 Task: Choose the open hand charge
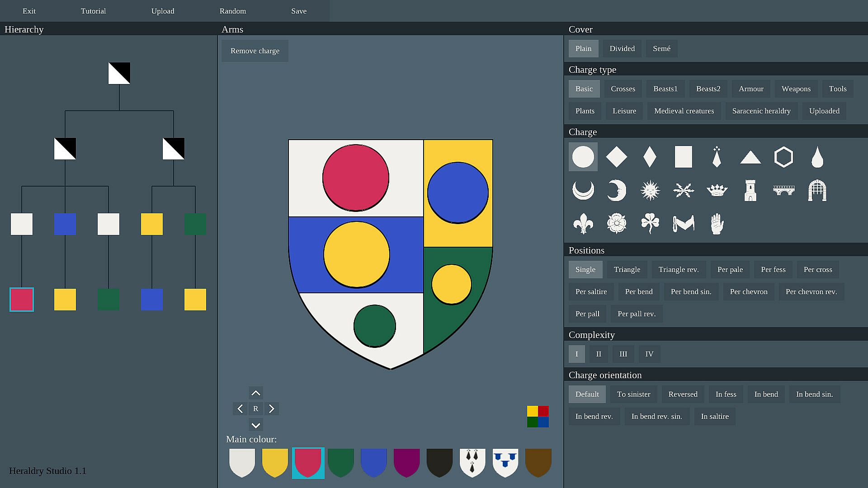(717, 224)
